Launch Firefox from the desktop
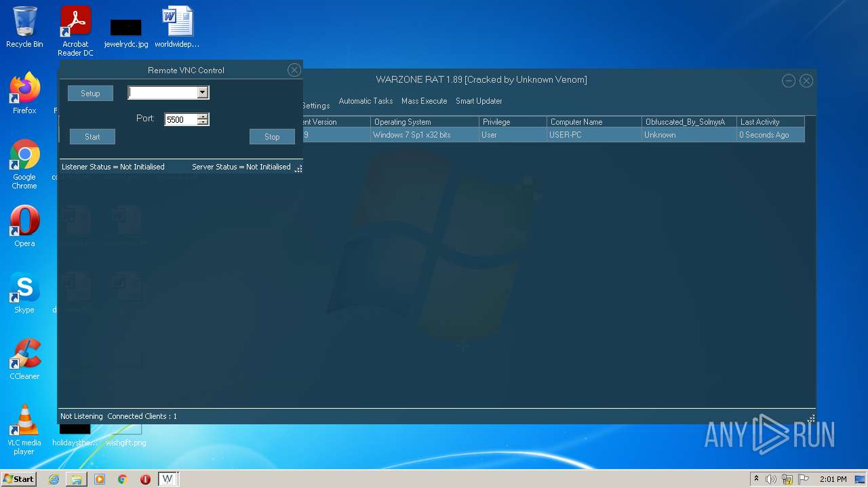Image resolution: width=868 pixels, height=488 pixels. coord(24,94)
